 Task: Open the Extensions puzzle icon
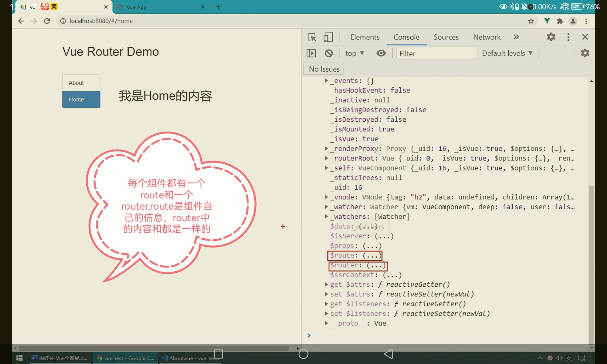click(x=560, y=21)
